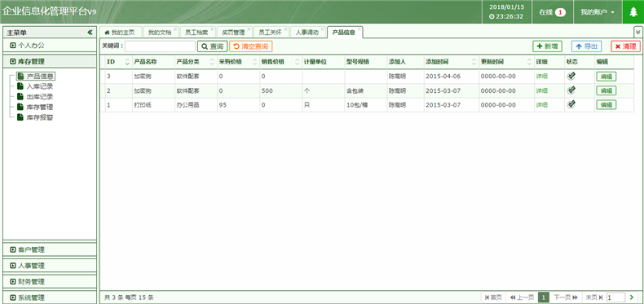Focus the 关键词 keyword input field
This screenshot has width=644, height=304.
[x=160, y=46]
